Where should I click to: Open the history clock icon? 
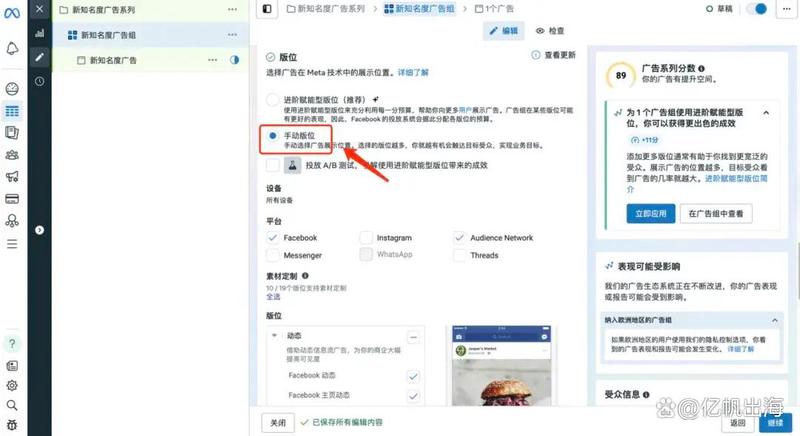(39, 81)
